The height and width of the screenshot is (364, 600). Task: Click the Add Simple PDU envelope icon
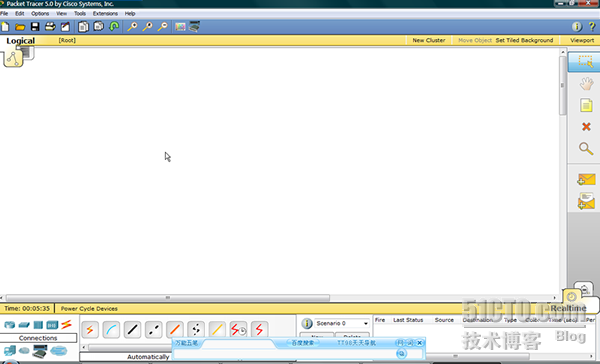(586, 180)
